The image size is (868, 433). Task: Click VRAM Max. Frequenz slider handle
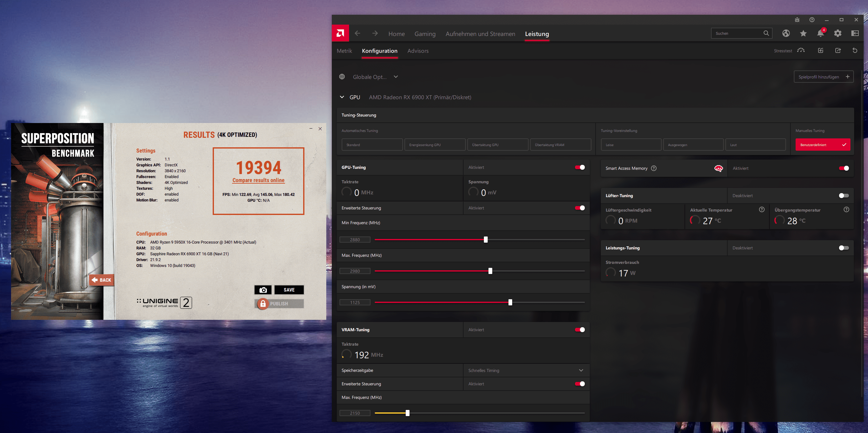408,413
